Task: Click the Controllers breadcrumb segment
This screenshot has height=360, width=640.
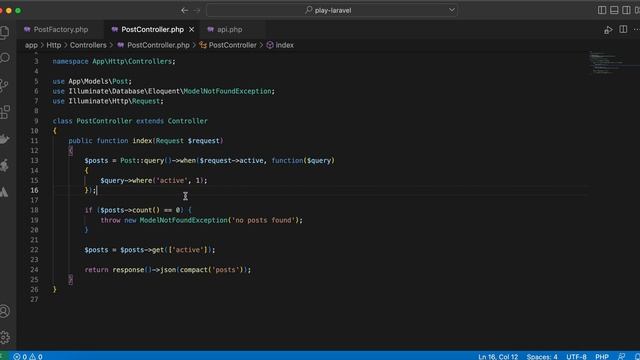Action: click(88, 45)
